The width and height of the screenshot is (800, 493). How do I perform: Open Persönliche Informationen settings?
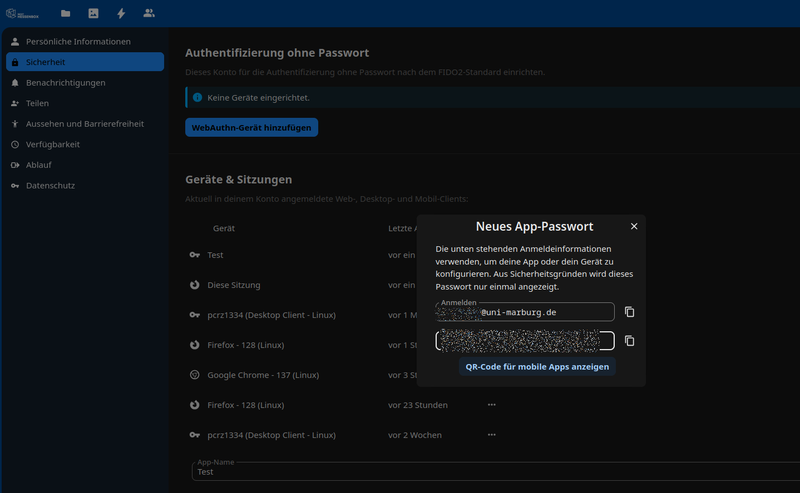(85, 41)
